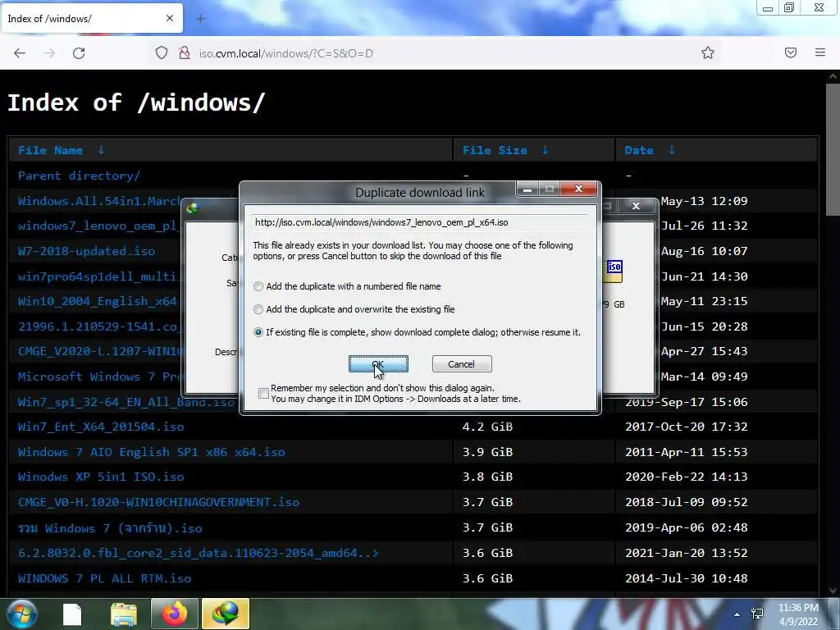Select 'Add the duplicate and overwrite the existing file'
Image resolution: width=840 pixels, height=630 pixels.
354,309
